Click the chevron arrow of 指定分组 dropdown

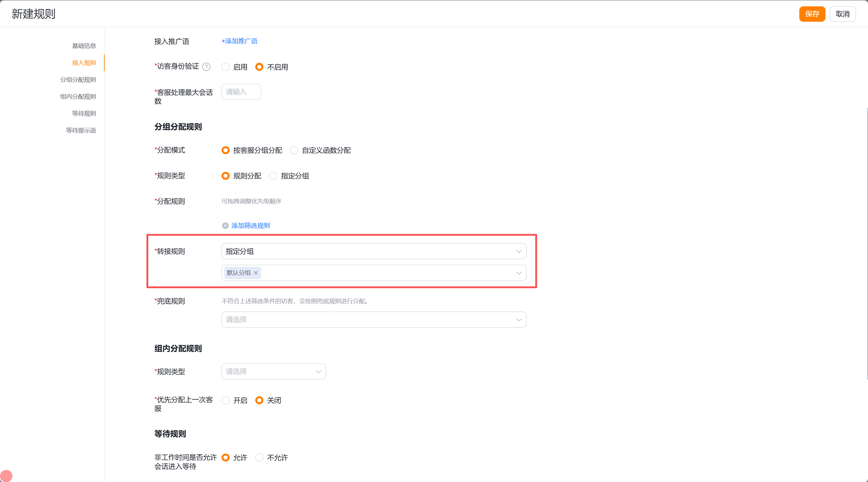coord(519,251)
